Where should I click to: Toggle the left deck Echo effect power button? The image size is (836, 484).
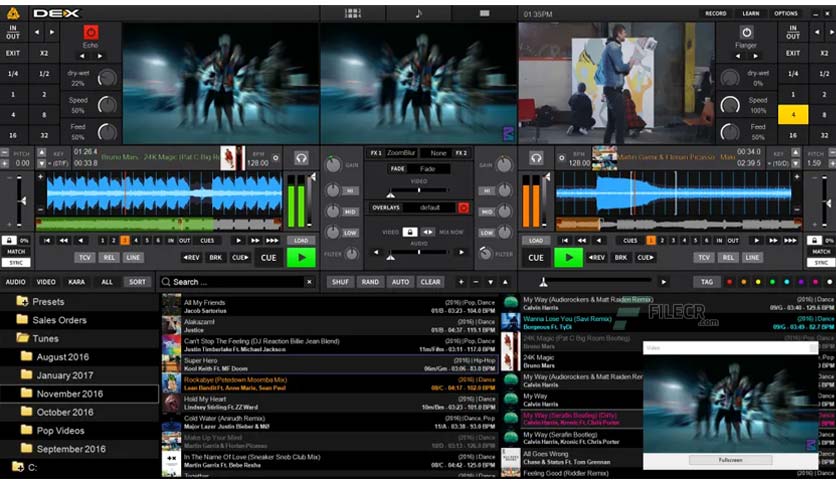(91, 33)
